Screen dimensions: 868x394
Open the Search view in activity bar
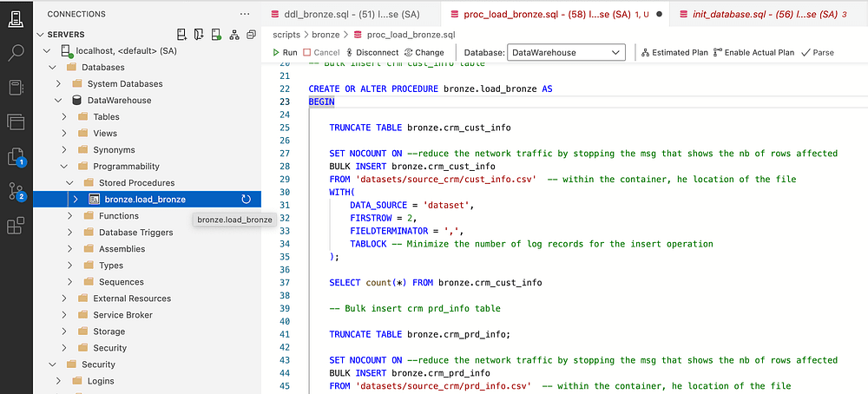coord(16,53)
